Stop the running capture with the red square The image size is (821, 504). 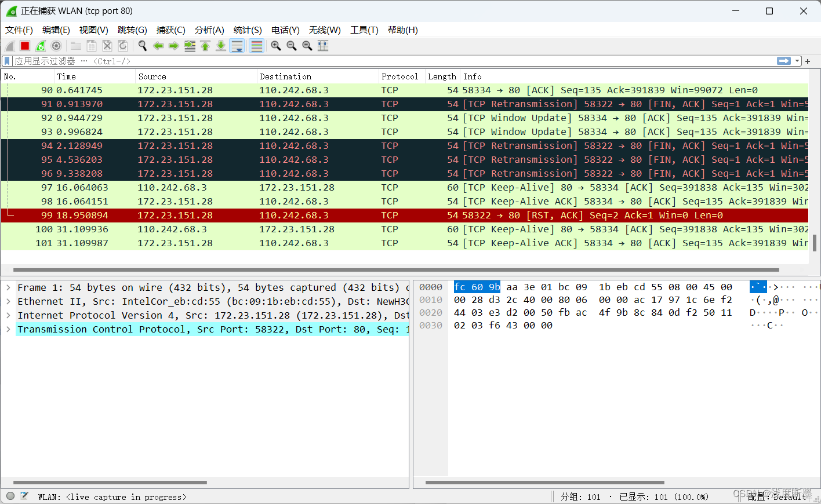[x=25, y=46]
